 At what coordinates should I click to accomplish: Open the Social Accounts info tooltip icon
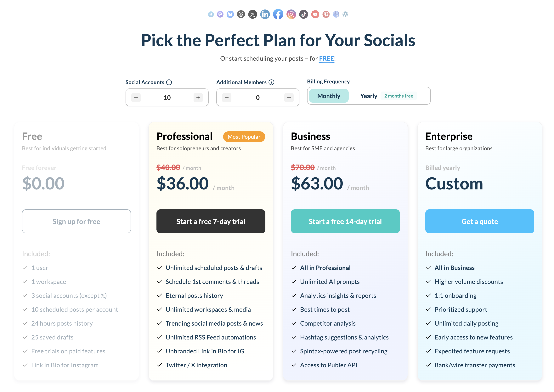(x=169, y=82)
